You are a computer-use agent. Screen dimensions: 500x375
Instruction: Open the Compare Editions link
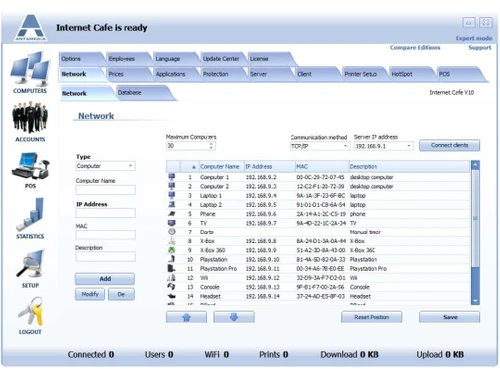click(x=415, y=48)
